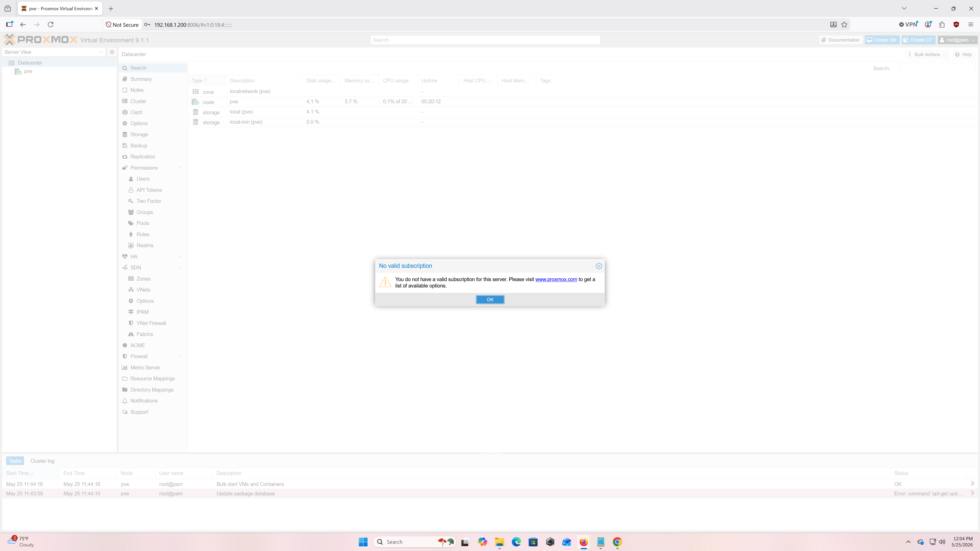Click the ACME certificate icon
This screenshot has height=551, width=980.
125,345
